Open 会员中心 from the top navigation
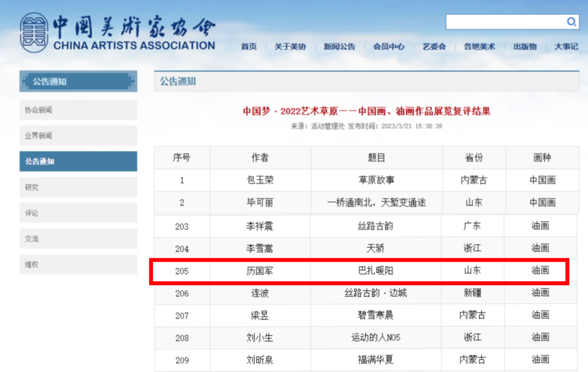Viewport: 588px width, 372px height. coord(389,46)
